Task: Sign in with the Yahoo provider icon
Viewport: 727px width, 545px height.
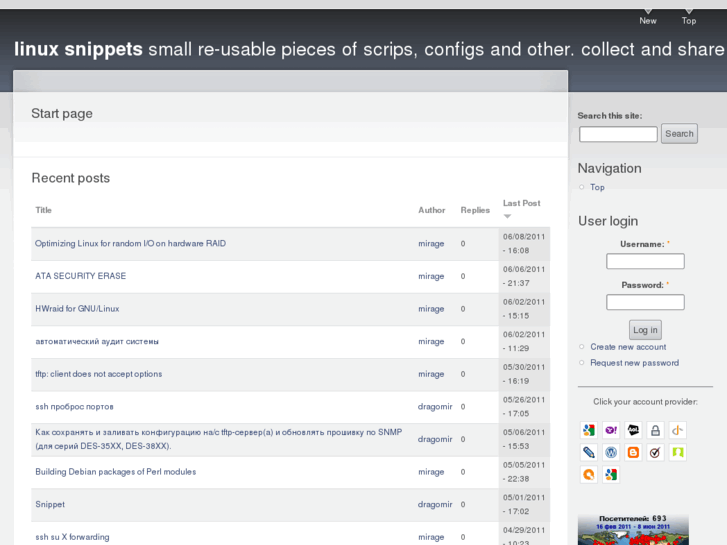Action: (x=611, y=430)
